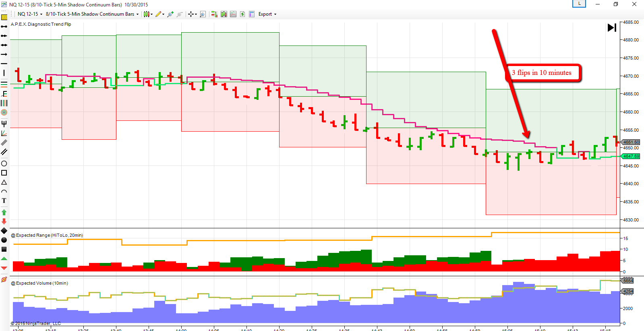The image size is (644, 331).
Task: Expand the bar type interval dropdown
Action: pos(92,14)
